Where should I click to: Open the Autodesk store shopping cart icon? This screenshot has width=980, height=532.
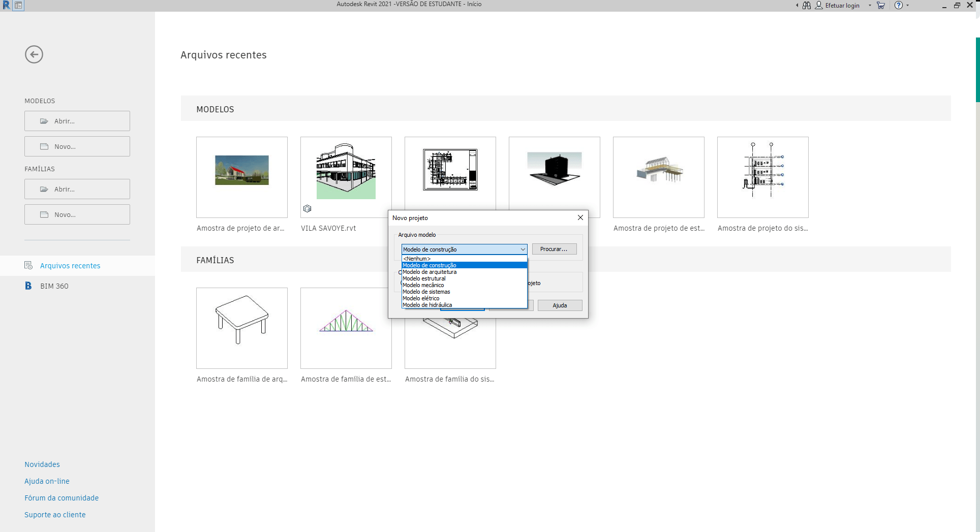click(x=880, y=5)
